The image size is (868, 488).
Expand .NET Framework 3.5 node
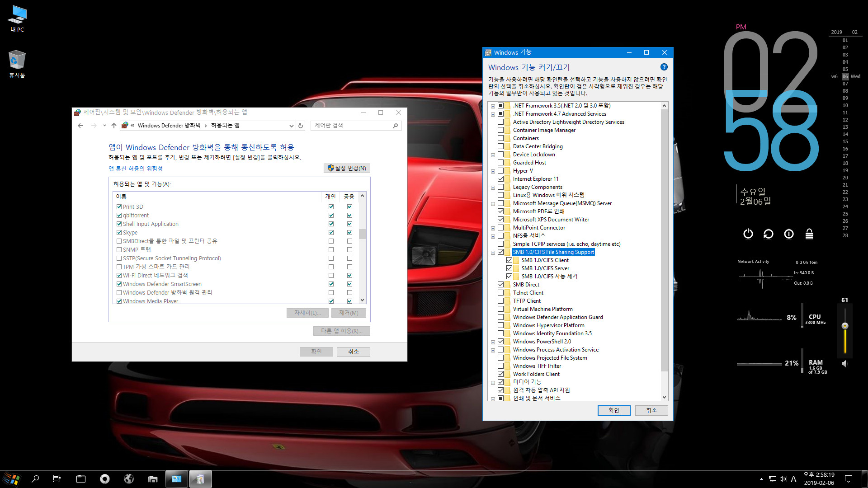click(x=493, y=106)
